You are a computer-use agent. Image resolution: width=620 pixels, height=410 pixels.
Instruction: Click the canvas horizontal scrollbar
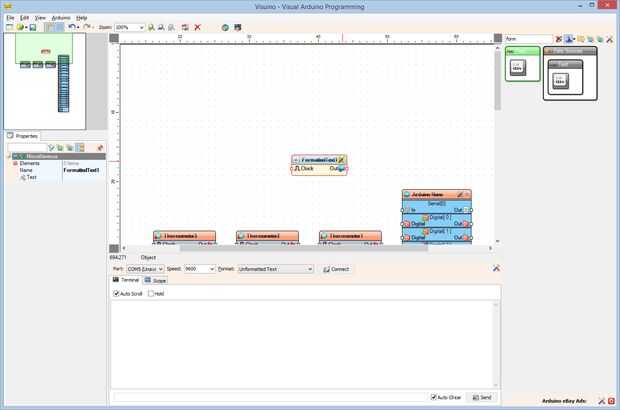click(307, 248)
